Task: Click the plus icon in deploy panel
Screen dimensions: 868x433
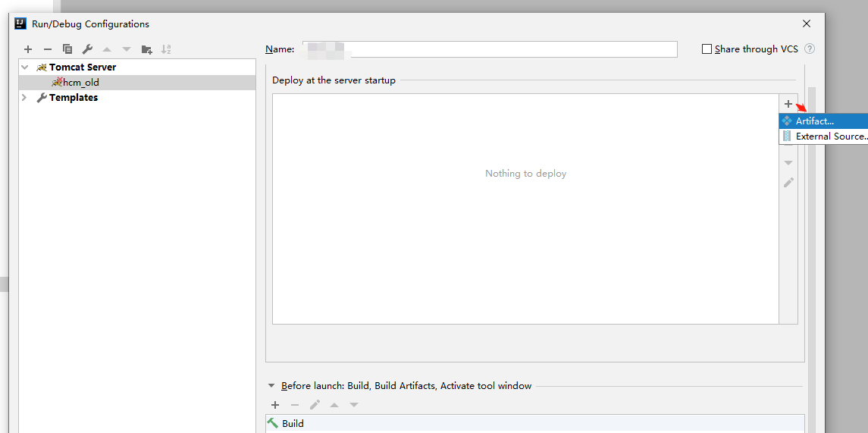Action: coord(788,104)
